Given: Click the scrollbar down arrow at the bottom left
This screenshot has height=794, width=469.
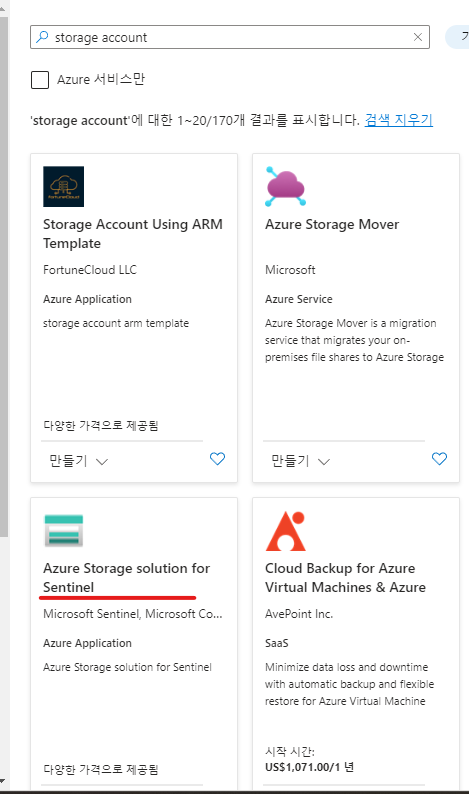Looking at the screenshot, I should point(3,782).
